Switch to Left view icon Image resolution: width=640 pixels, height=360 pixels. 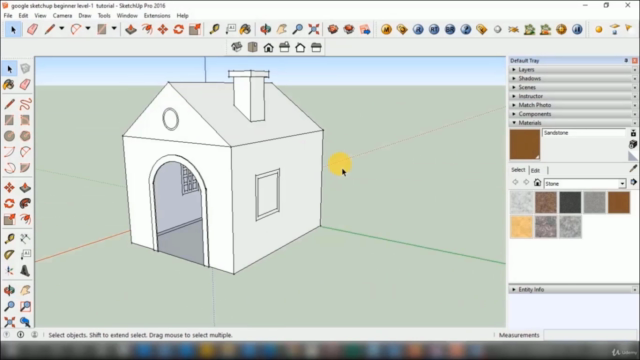tap(316, 47)
